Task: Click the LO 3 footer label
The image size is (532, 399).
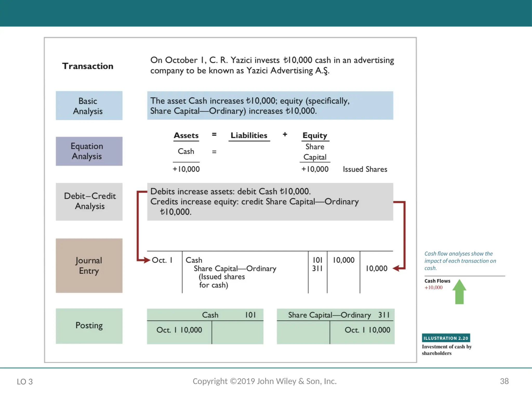Action: click(25, 382)
